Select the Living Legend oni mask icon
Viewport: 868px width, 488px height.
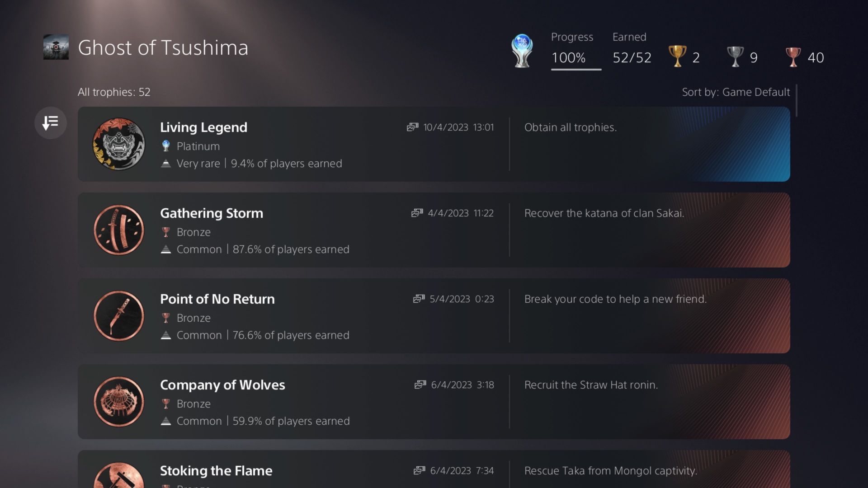pyautogui.click(x=119, y=144)
